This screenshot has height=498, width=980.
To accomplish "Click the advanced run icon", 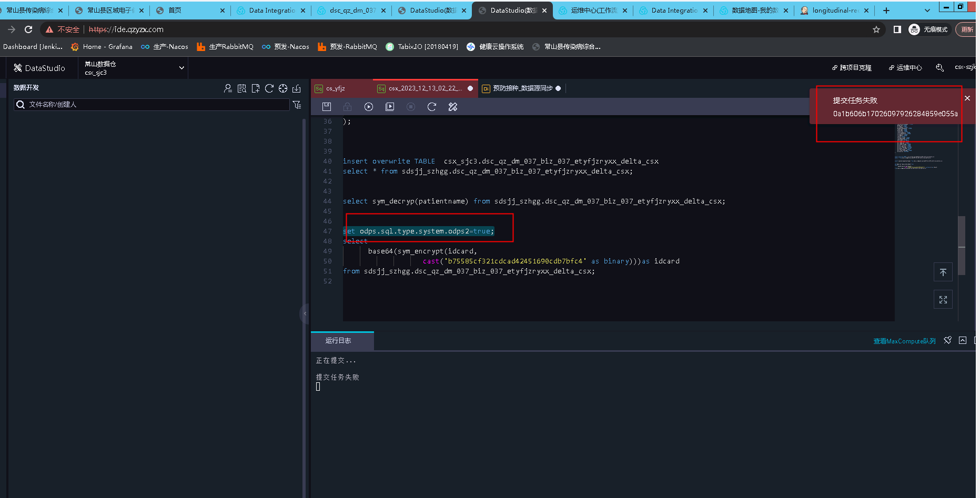I will coord(390,107).
